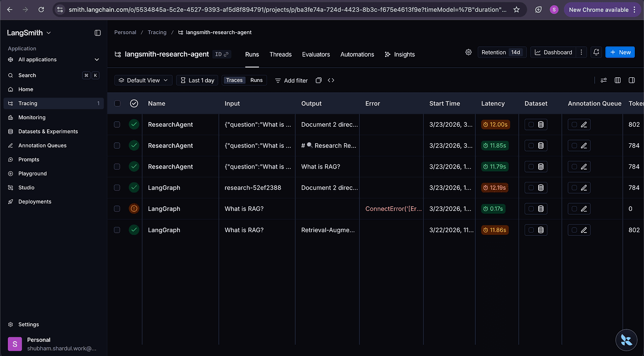Click the browser address bar URL
The width and height of the screenshot is (644, 356).
[x=287, y=9]
